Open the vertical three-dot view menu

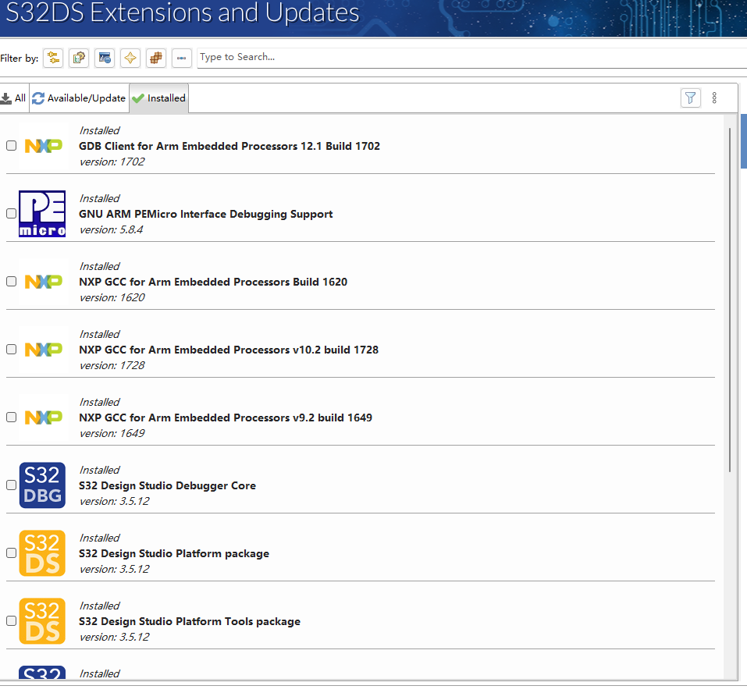point(715,98)
